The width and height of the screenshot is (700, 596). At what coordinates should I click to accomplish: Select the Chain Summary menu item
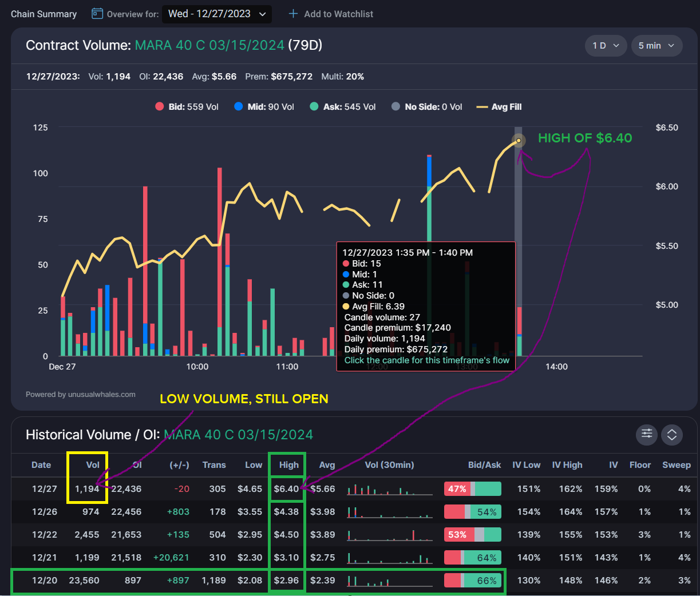click(x=43, y=14)
